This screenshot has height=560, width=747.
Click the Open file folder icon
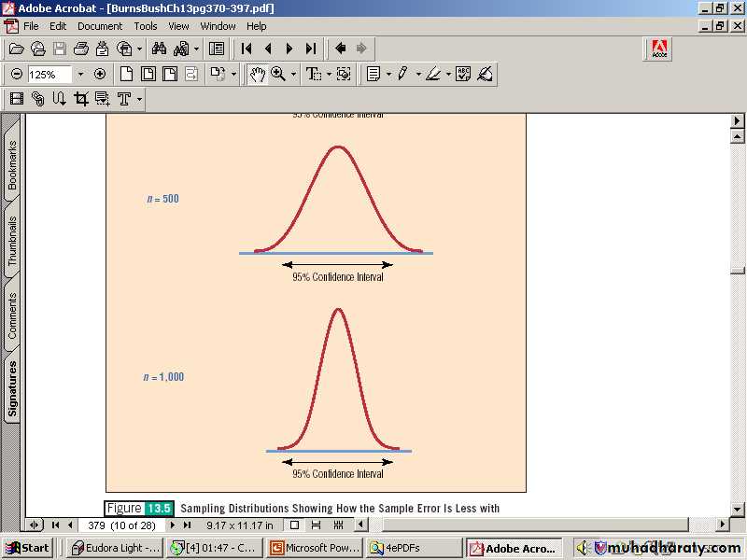point(16,49)
